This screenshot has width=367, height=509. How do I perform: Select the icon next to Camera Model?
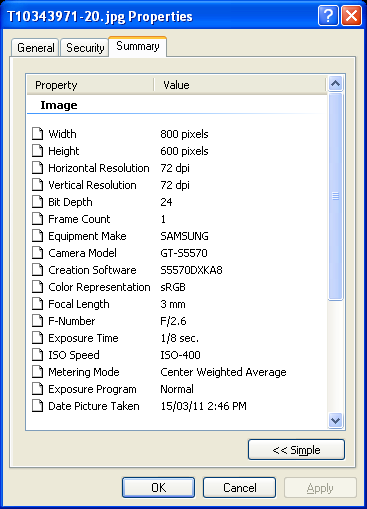(x=38, y=253)
